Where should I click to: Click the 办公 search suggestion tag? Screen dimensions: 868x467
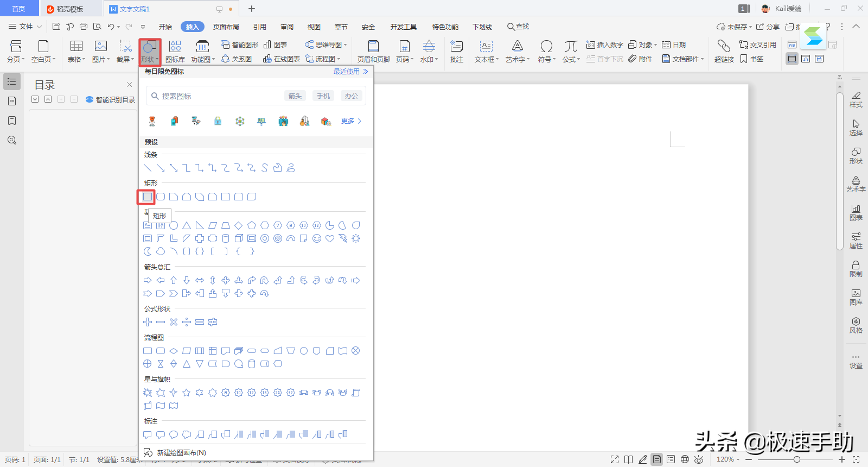(x=352, y=96)
